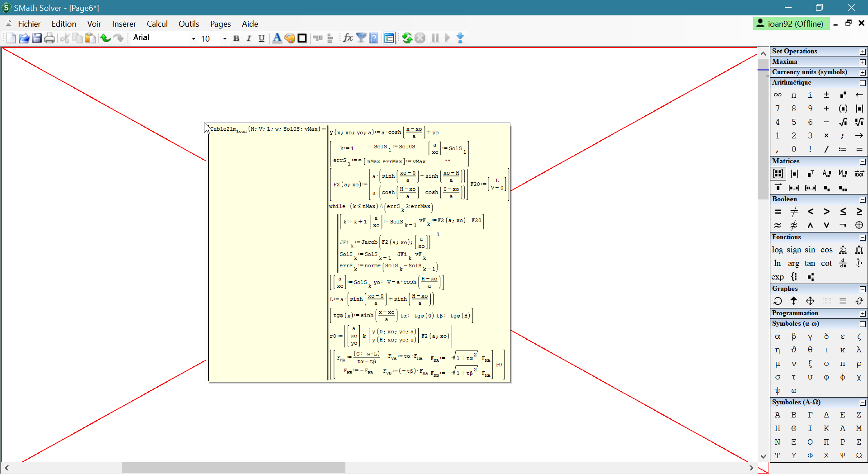This screenshot has height=474, width=868.
Task: Toggle bold text formatting
Action: 236,38
